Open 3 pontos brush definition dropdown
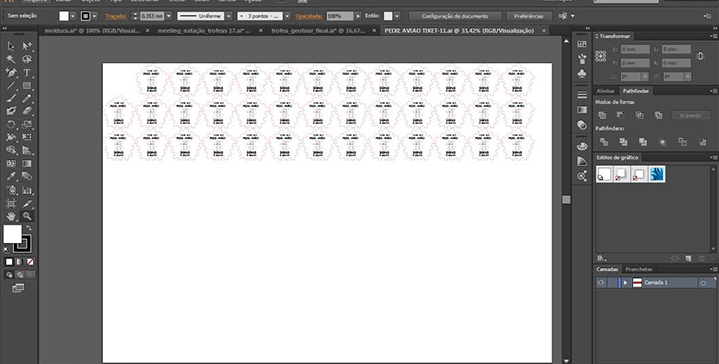 288,16
